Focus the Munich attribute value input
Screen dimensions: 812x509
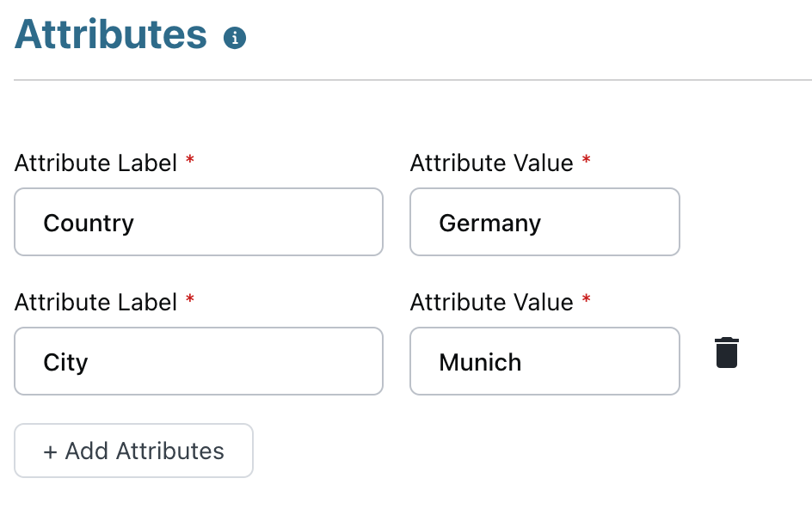pos(544,361)
